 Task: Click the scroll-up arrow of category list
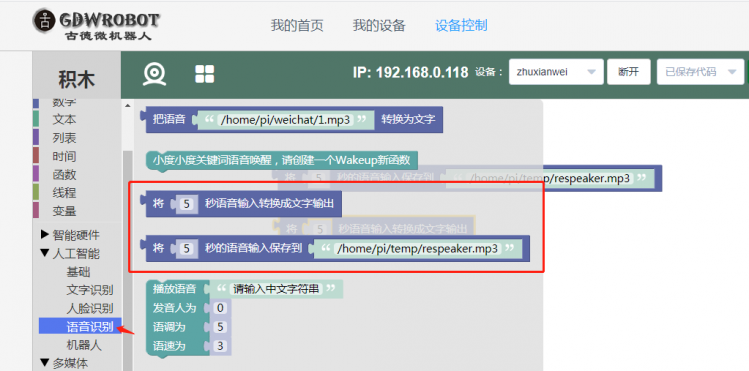tap(128, 106)
